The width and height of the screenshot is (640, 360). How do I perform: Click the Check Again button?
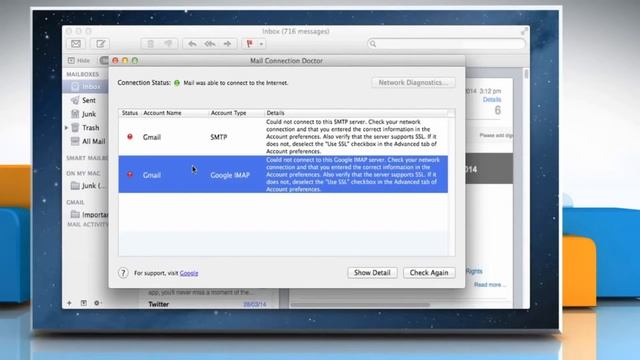(x=429, y=273)
